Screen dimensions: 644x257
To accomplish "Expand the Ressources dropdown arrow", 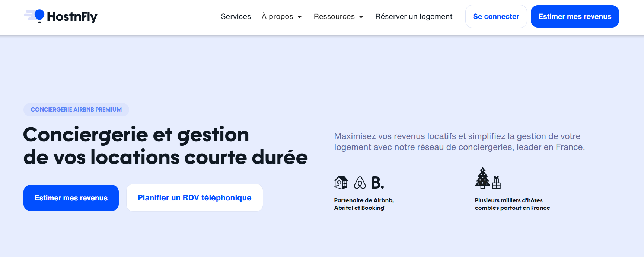I will pos(361,17).
